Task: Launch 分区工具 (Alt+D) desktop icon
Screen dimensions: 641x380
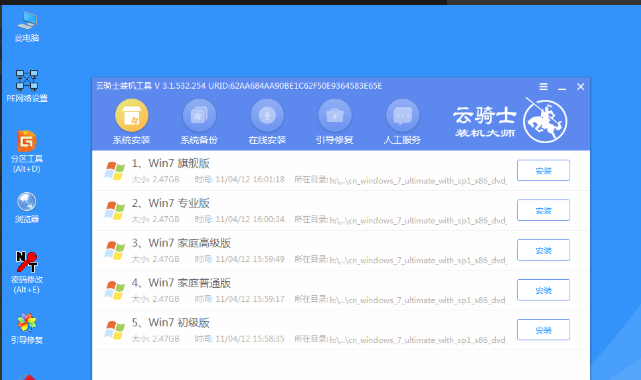Action: (27, 151)
